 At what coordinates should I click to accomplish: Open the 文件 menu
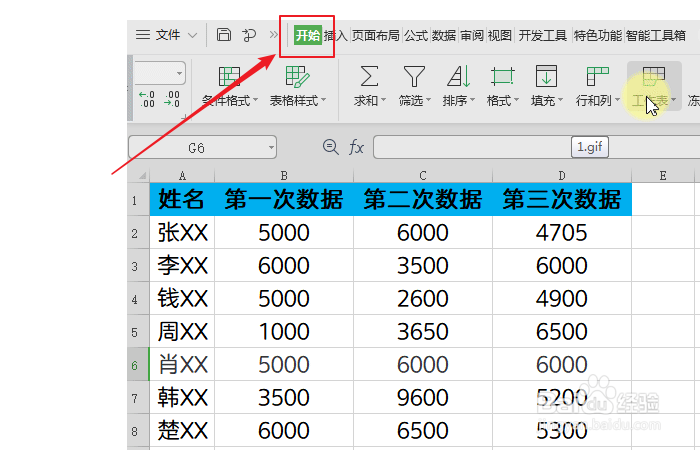click(168, 35)
